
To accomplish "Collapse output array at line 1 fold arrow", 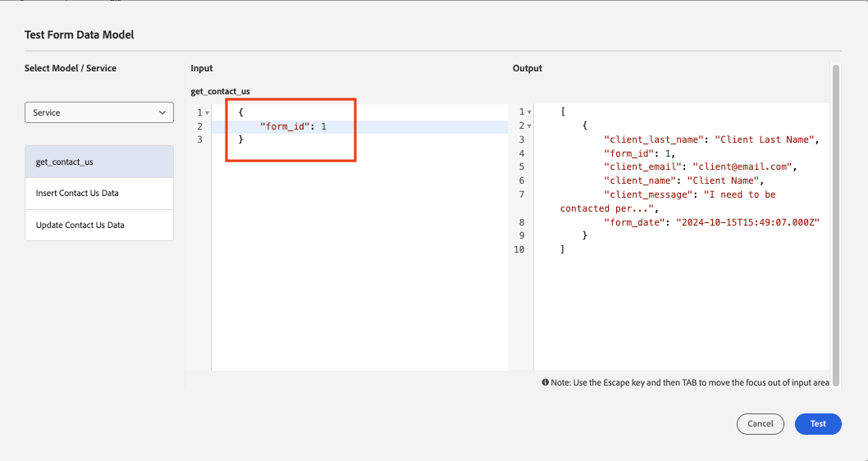I will (x=529, y=112).
